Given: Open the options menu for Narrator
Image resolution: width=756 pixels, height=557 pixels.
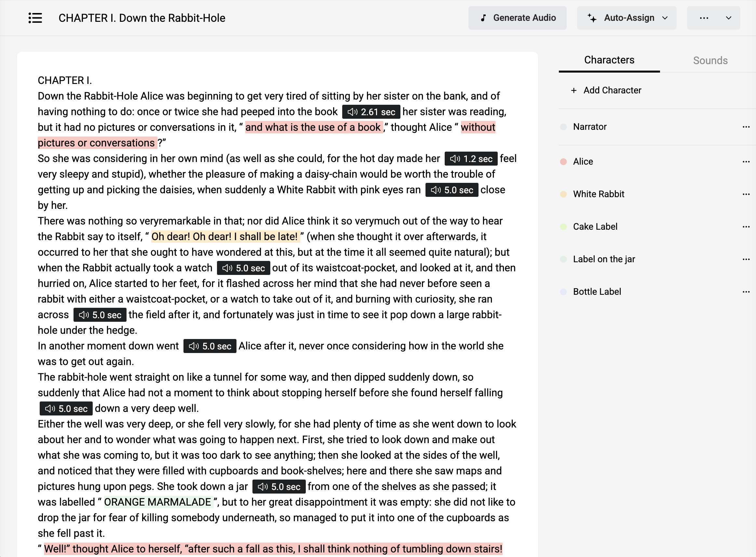Looking at the screenshot, I should [746, 127].
